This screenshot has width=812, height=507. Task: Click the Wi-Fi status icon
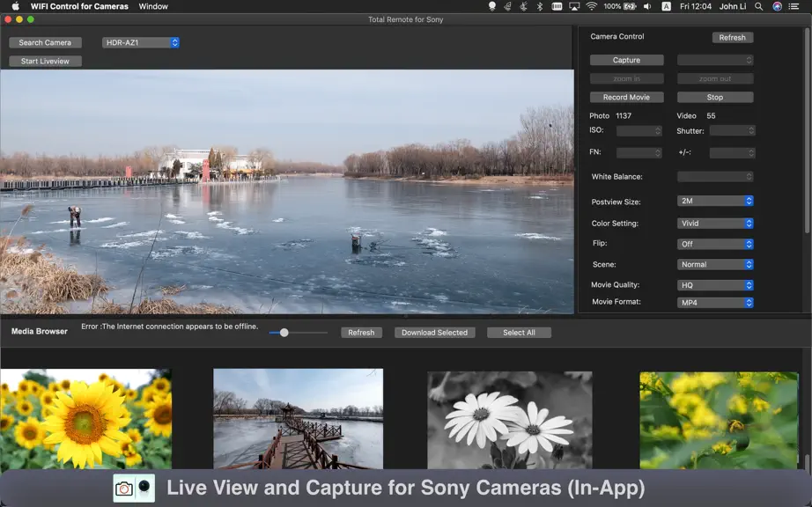[x=592, y=6]
